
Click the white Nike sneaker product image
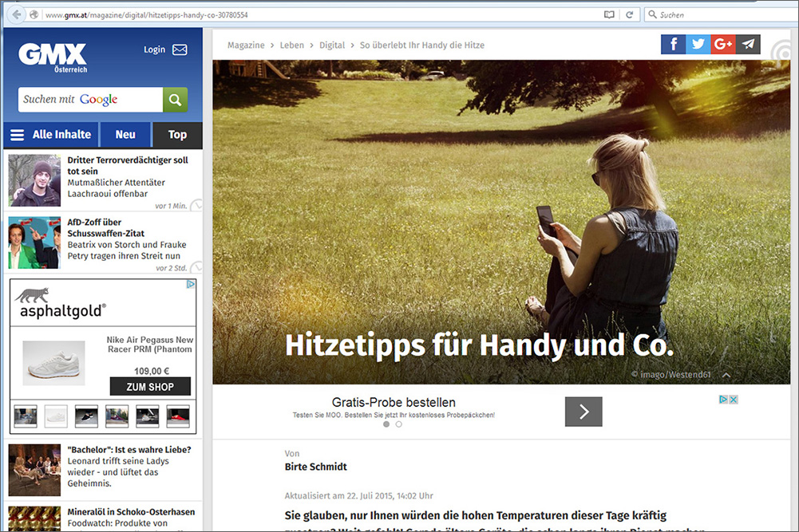53,363
